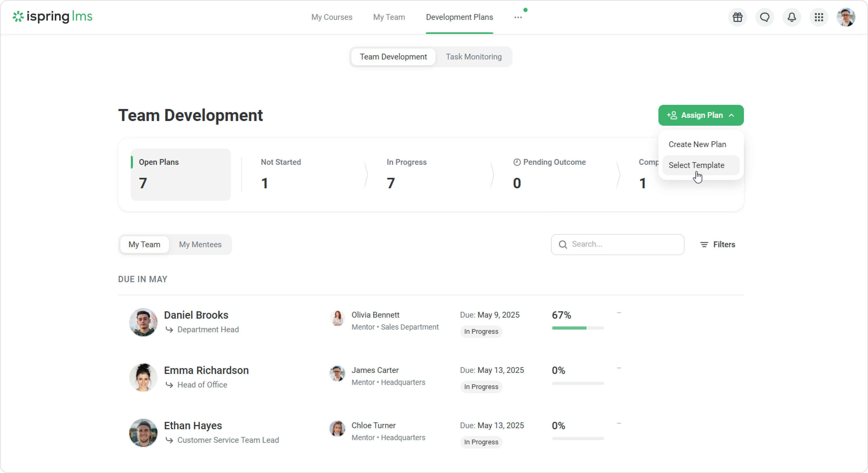This screenshot has width=868, height=473.
Task: Open the My Team navigation tab
Action: coord(389,17)
